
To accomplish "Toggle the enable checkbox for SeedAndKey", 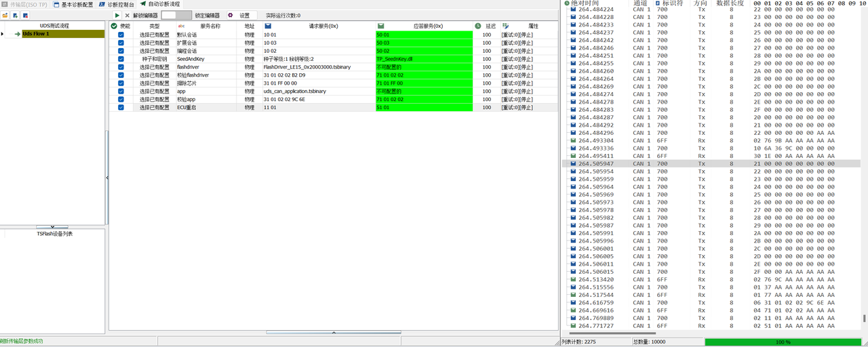I will tap(121, 59).
